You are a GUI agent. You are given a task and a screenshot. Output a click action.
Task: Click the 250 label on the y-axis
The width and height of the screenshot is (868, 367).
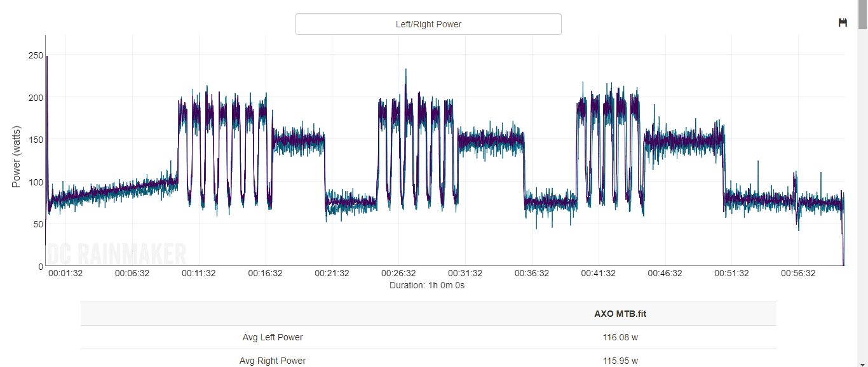(36, 55)
